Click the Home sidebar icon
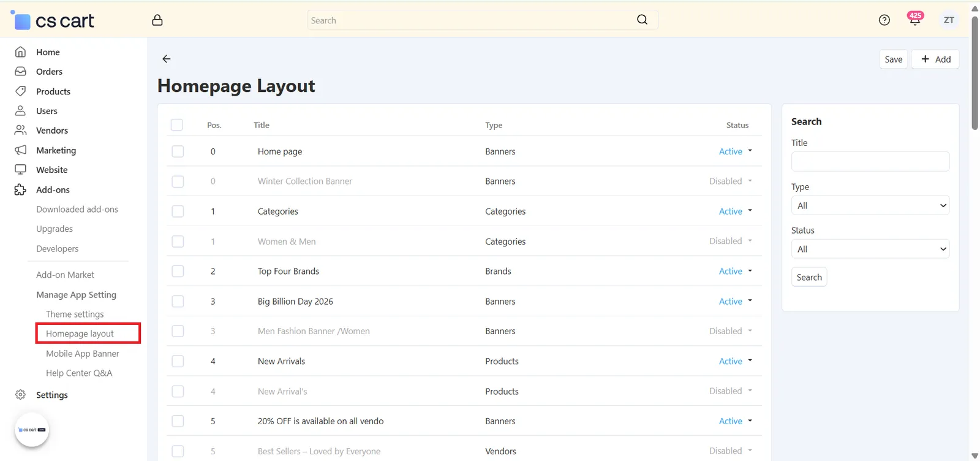 pos(21,52)
